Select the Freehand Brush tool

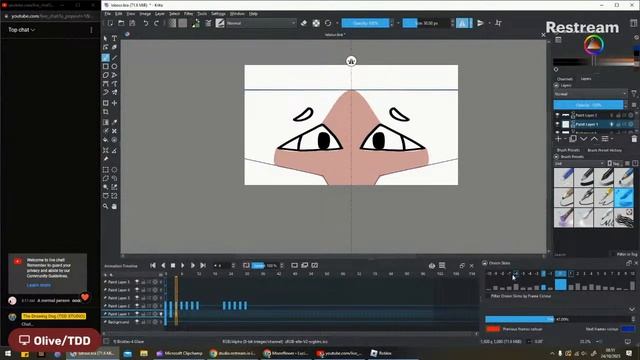pos(106,58)
